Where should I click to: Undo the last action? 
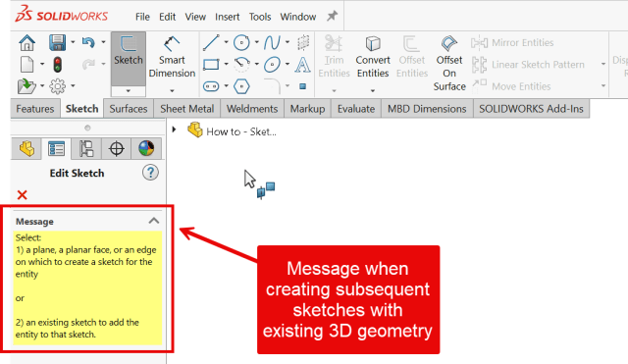tap(88, 42)
